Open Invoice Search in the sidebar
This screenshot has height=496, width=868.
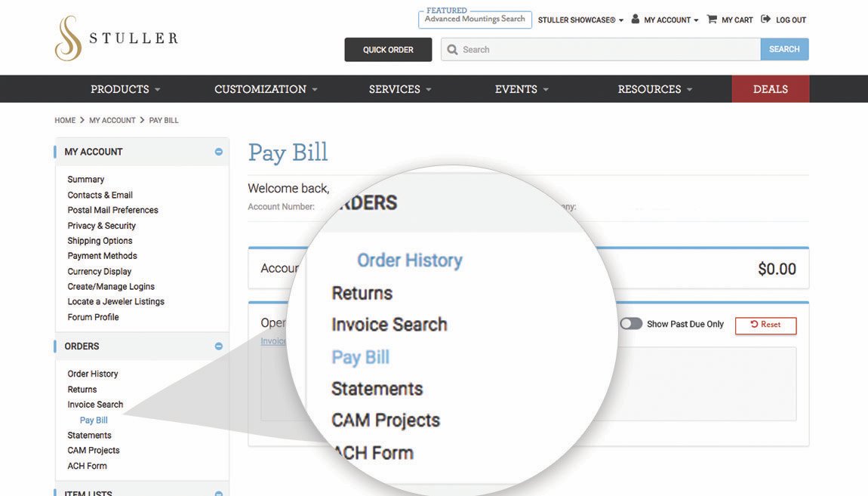[x=95, y=405]
